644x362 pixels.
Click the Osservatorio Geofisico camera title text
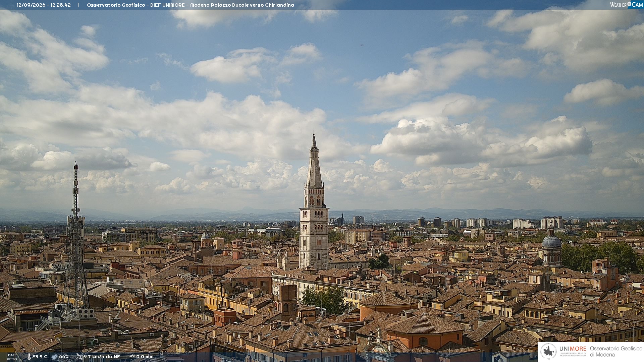tap(190, 5)
